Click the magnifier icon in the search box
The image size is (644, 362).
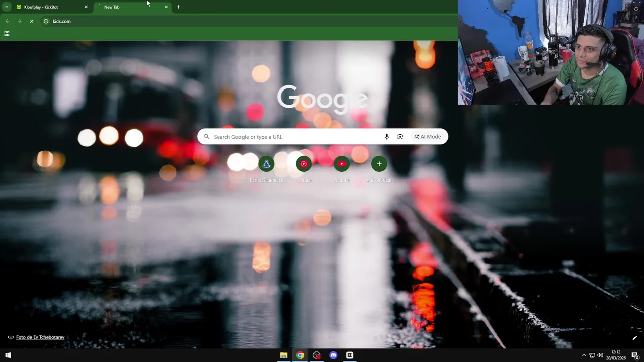click(206, 137)
